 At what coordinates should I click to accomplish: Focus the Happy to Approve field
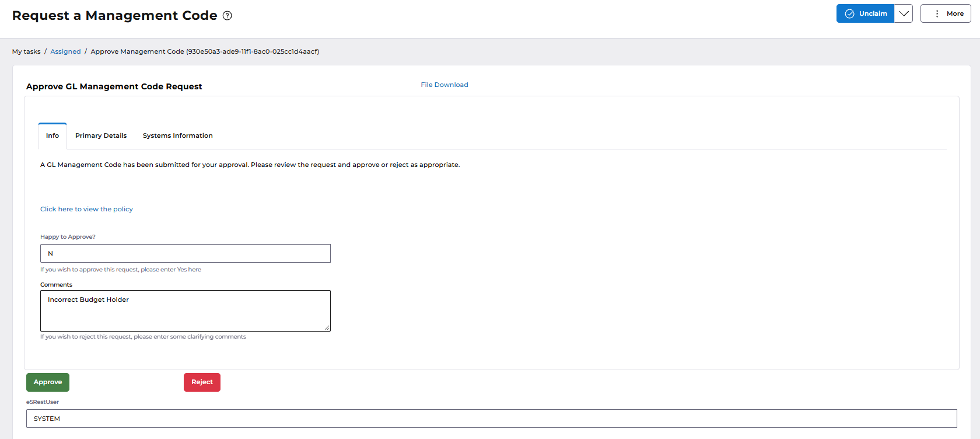point(185,253)
